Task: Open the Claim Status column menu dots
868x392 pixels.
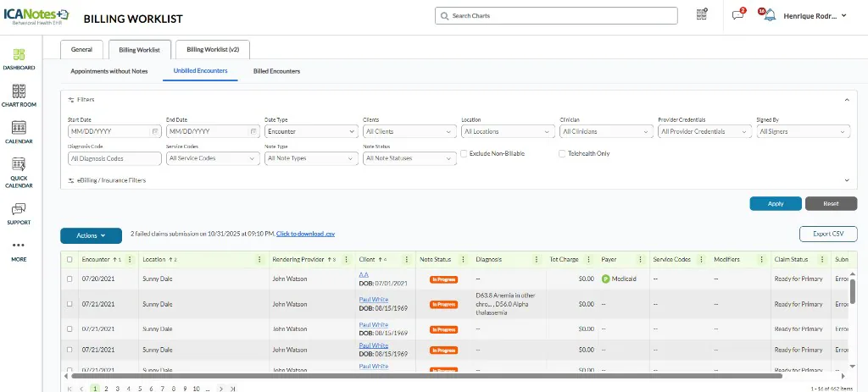Action: (x=822, y=259)
